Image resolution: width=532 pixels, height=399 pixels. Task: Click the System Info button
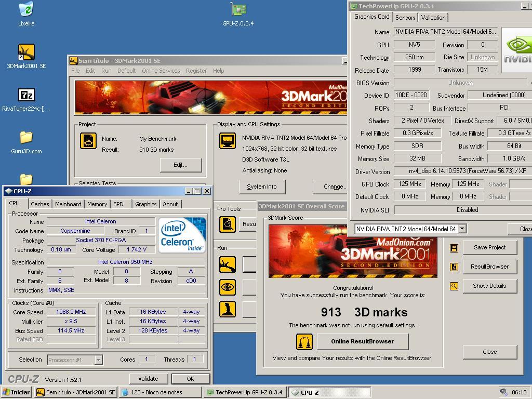coord(262,187)
